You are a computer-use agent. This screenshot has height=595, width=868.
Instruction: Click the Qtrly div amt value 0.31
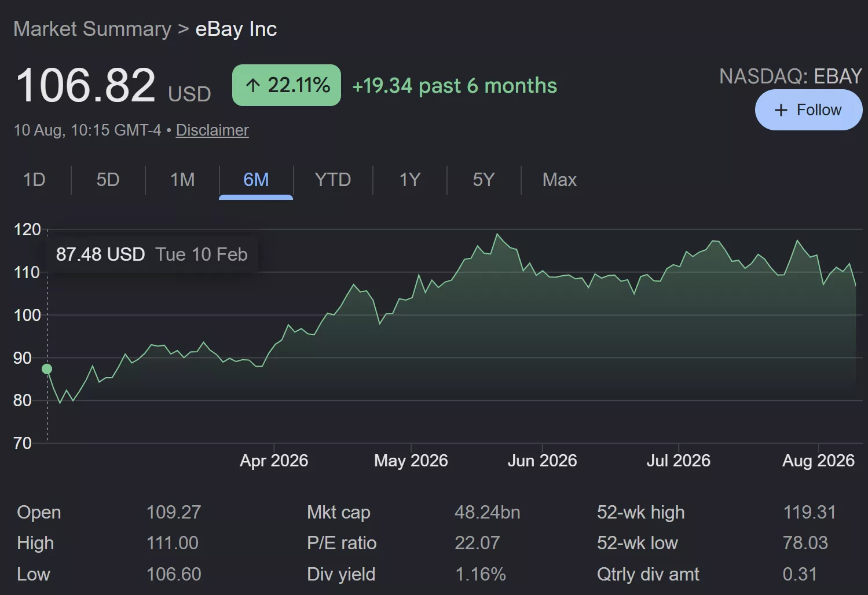coord(800,574)
